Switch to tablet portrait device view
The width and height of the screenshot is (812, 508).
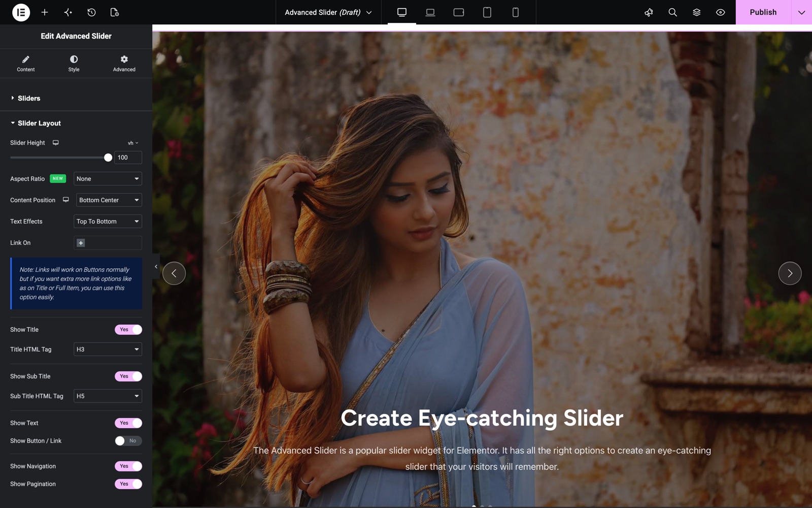click(x=487, y=12)
